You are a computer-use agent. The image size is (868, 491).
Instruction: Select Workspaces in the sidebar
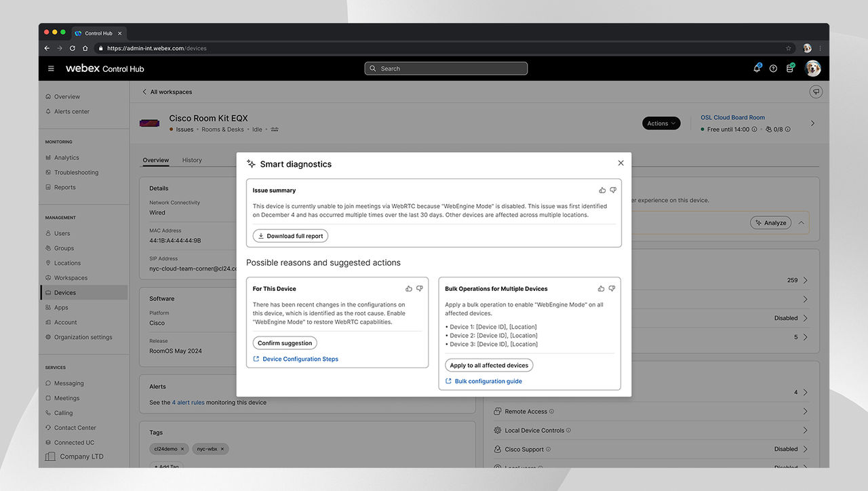coord(71,278)
